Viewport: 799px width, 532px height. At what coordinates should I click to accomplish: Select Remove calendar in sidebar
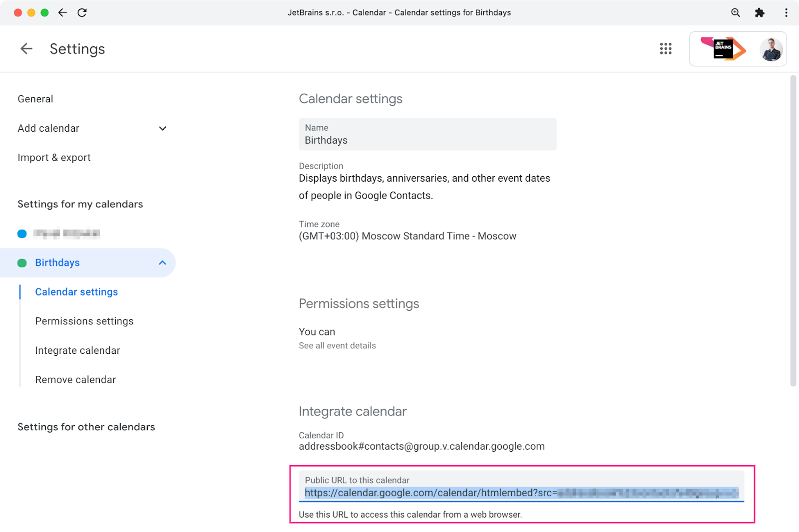point(75,380)
